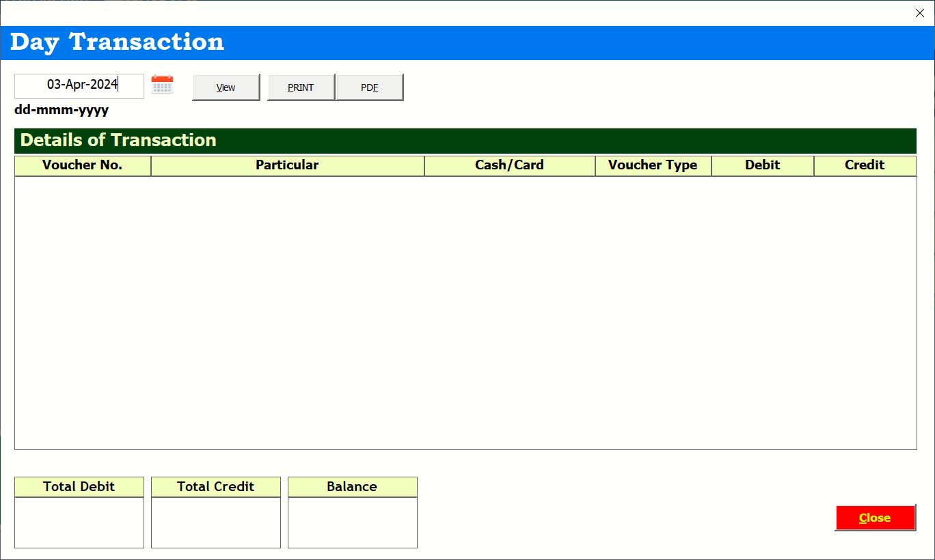This screenshot has height=560, width=935.
Task: Close the window with the X icon
Action: tap(919, 13)
